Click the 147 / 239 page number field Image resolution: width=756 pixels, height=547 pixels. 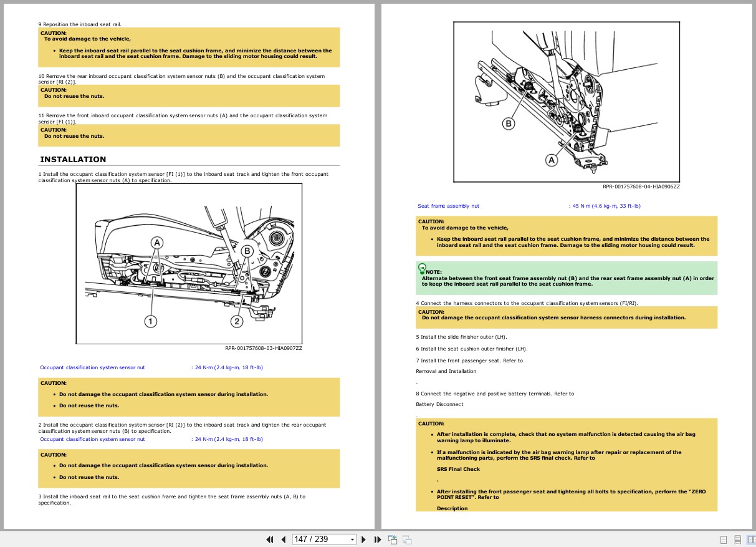pos(320,540)
